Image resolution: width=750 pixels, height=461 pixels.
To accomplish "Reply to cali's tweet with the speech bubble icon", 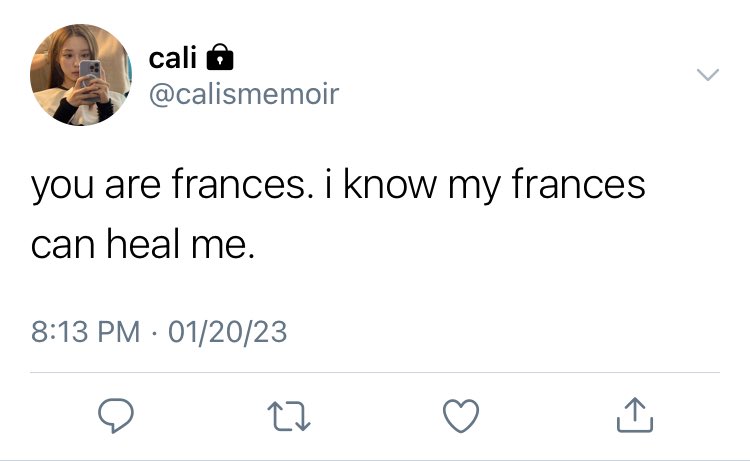I will (x=116, y=415).
